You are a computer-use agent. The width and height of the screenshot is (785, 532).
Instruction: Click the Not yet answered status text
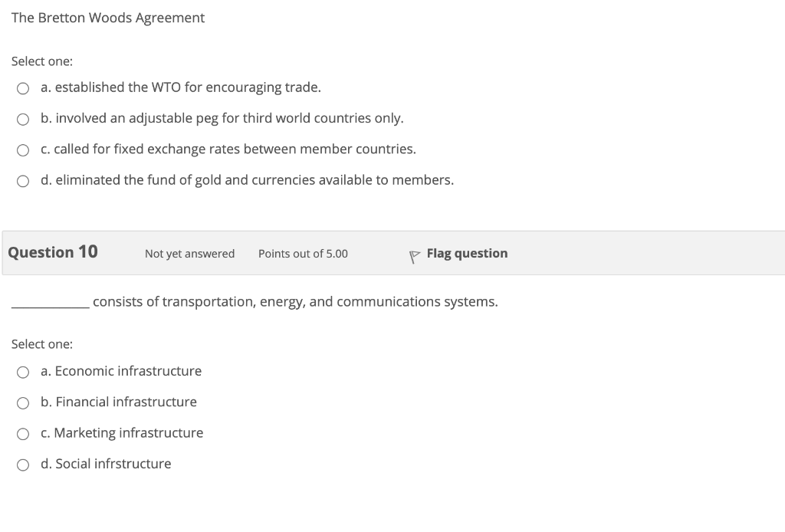[x=189, y=253]
